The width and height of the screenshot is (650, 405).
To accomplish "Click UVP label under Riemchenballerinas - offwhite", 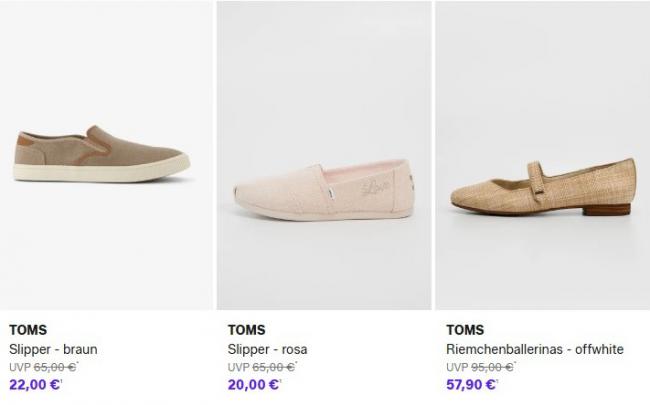I will pyautogui.click(x=456, y=367).
